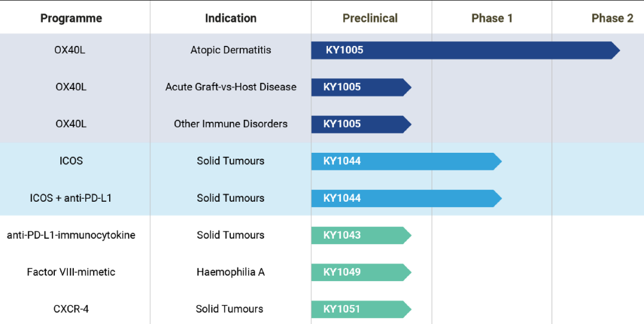Select the Preclinical phase header
Screen dimensions: 644x324
(x=370, y=18)
